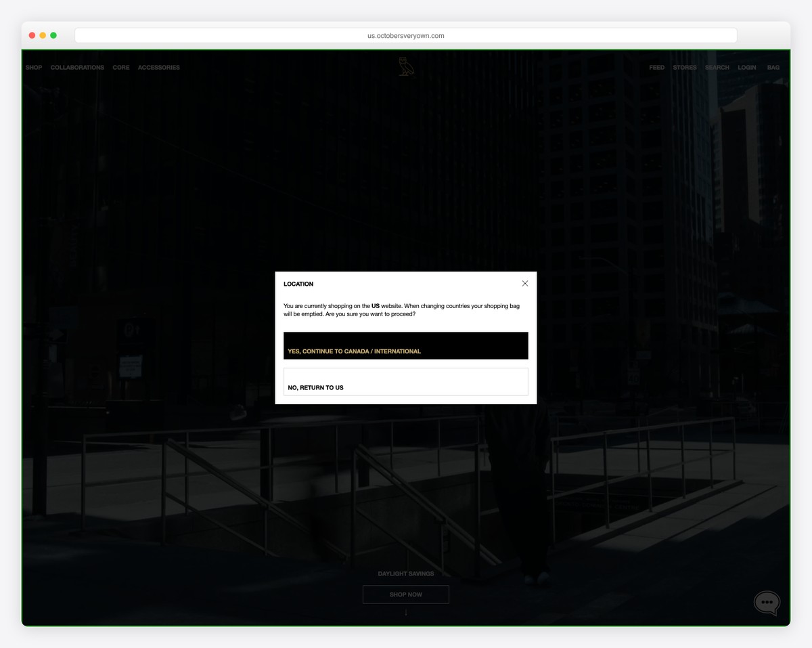
Task: Open the SHOP menu
Action: point(33,67)
